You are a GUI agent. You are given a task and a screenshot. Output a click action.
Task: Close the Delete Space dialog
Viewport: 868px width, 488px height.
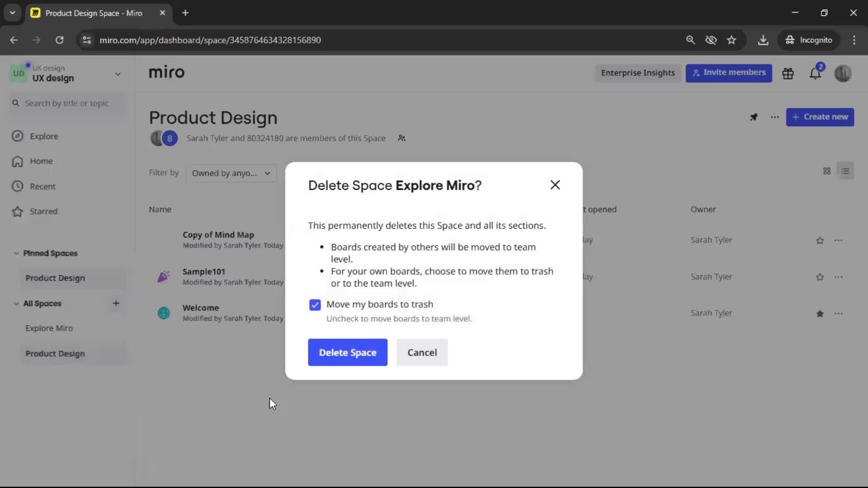[555, 185]
